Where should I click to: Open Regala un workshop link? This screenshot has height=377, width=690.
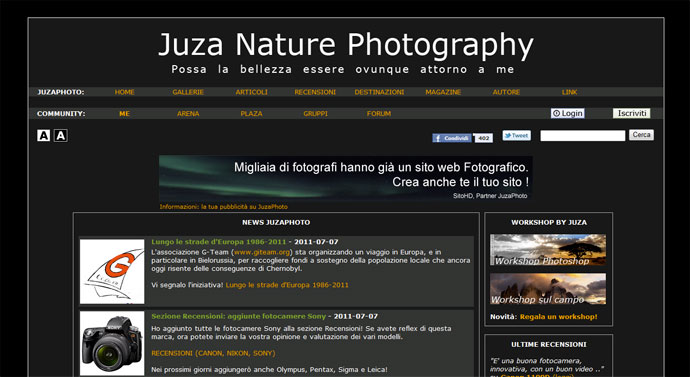coord(558,317)
